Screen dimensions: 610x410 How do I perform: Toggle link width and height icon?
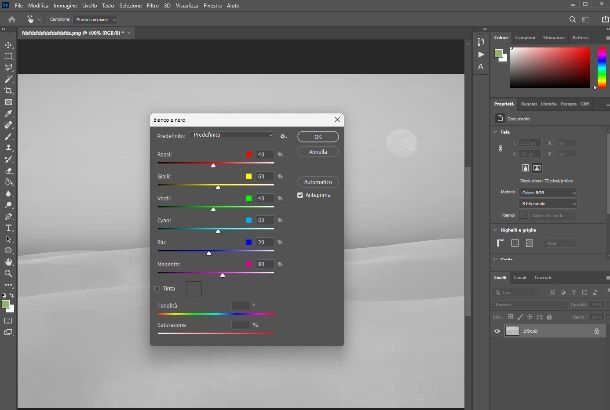[x=500, y=149]
